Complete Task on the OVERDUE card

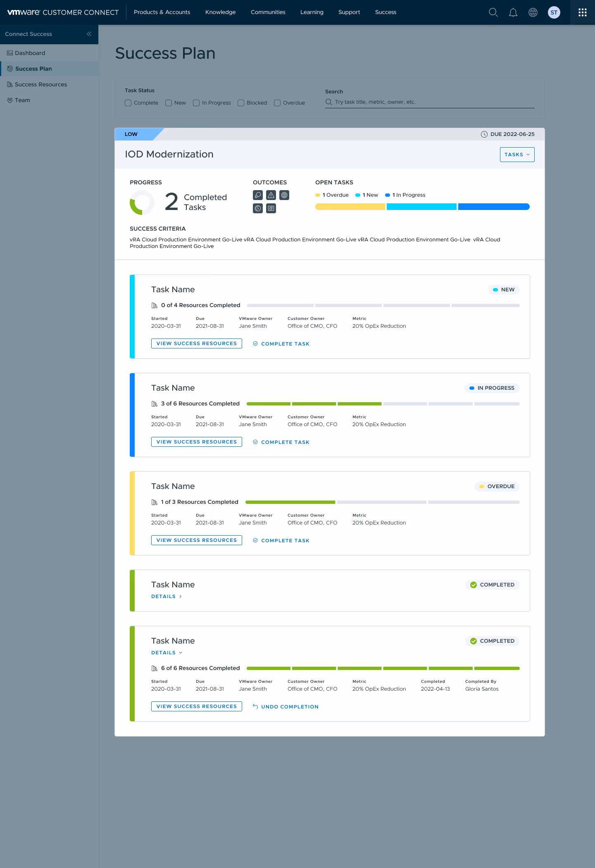click(x=281, y=541)
